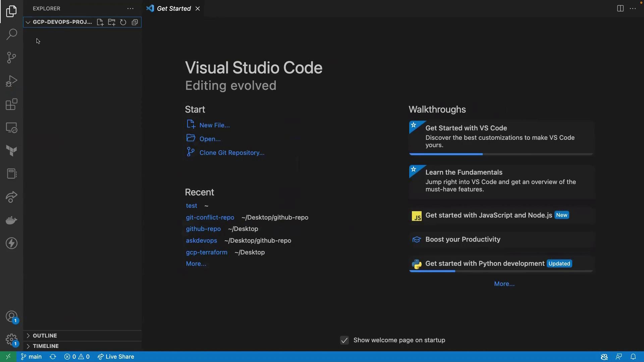Refresh the Explorer tree

(x=123, y=22)
